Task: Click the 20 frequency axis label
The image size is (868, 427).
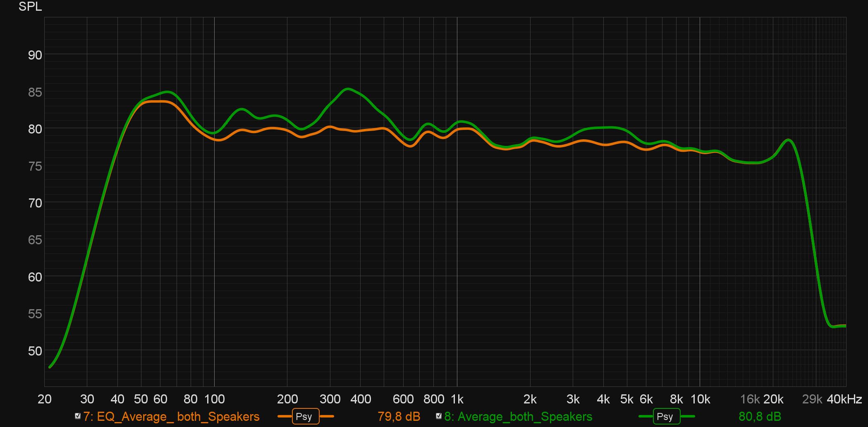Action: [45, 399]
